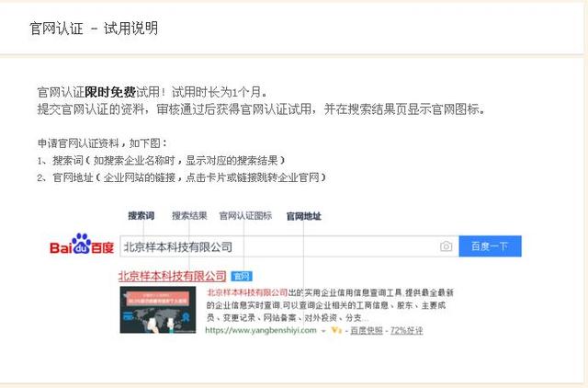Click the line starting 1、搜索词
588x388 pixels.
[161, 161]
